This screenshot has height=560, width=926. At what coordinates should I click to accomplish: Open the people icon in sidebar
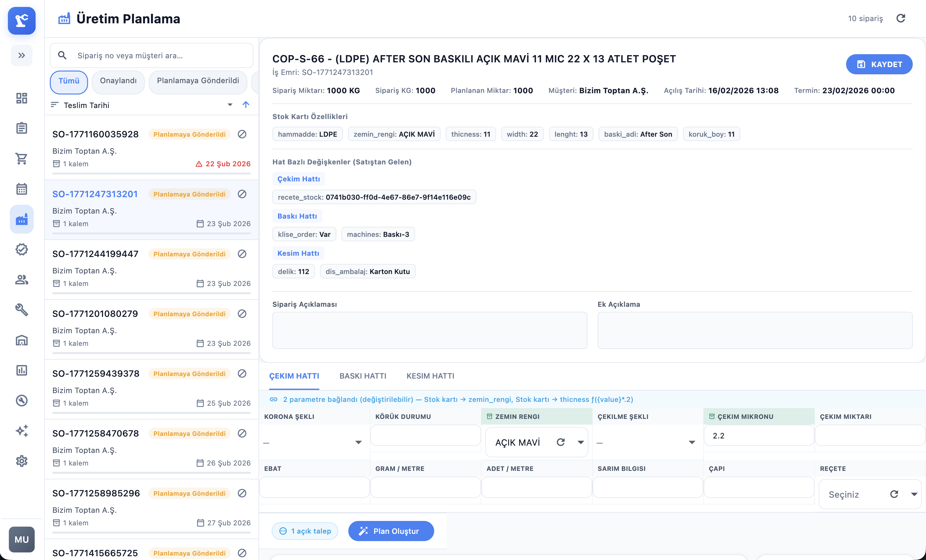[x=21, y=280]
